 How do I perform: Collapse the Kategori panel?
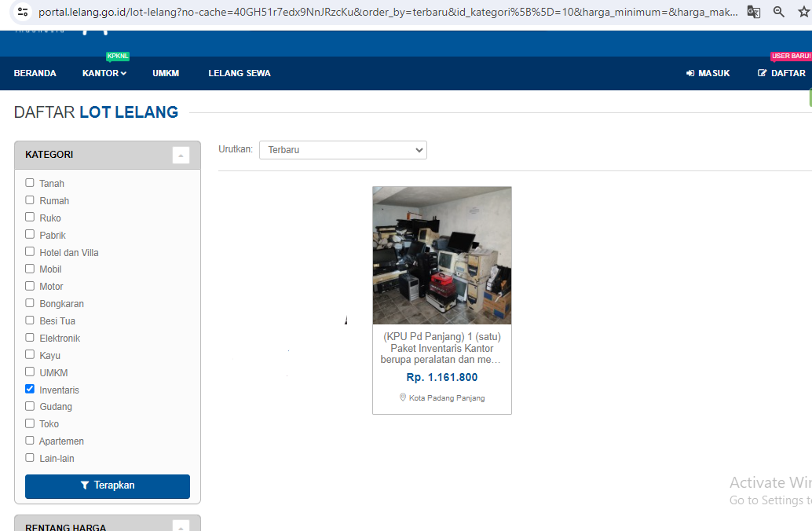[181, 156]
